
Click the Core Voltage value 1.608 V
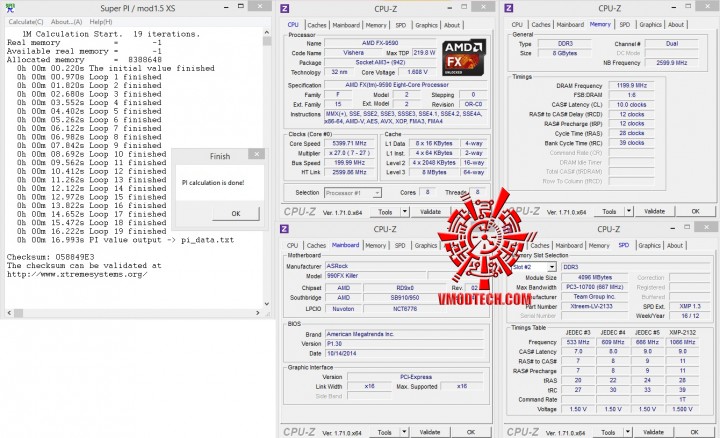pos(417,72)
